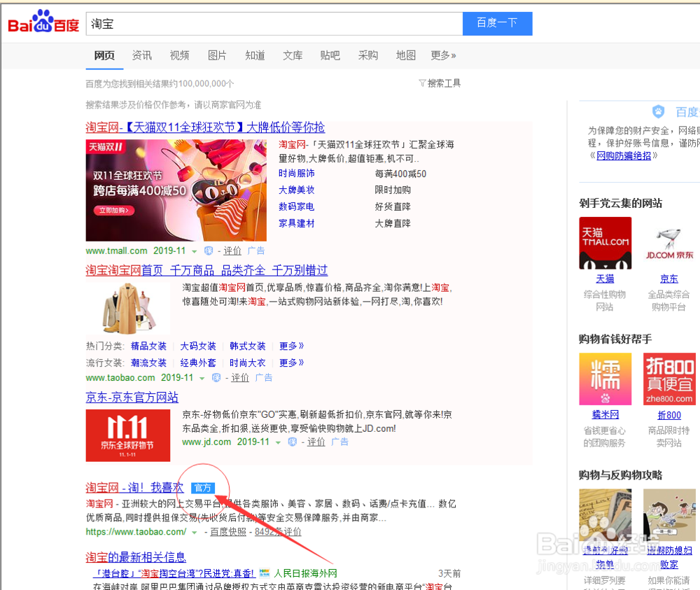Screen dimensions: 700x590
Task: Click the blue 官方 badge
Action: click(203, 488)
